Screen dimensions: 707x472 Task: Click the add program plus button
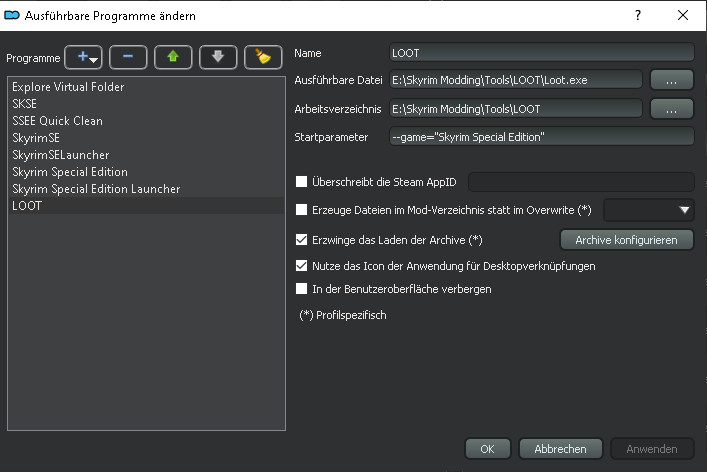click(83, 57)
